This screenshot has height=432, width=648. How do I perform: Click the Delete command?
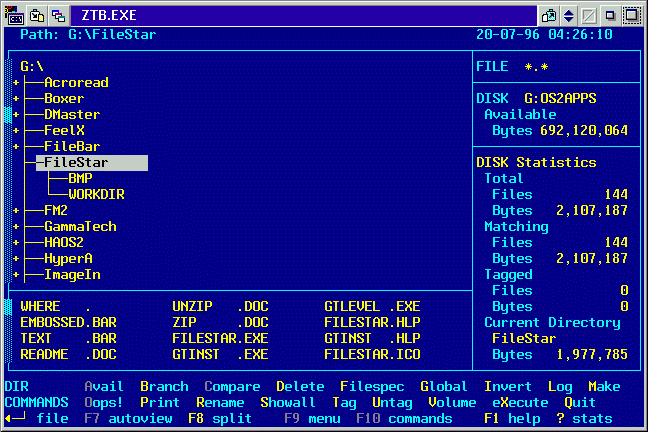click(x=300, y=387)
